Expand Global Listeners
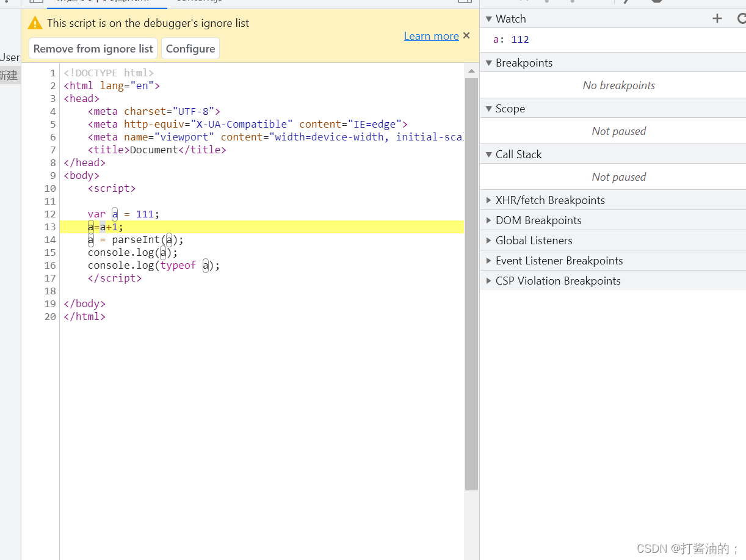Image resolution: width=746 pixels, height=560 pixels. click(488, 240)
